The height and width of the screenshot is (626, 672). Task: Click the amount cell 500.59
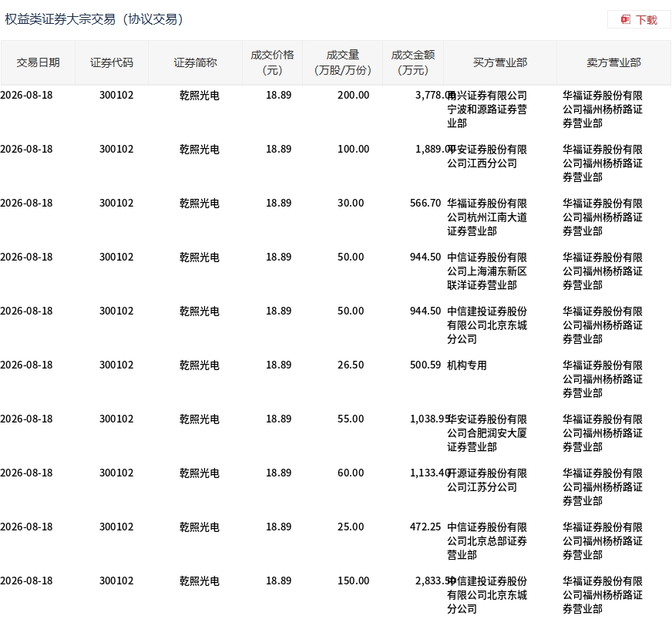point(425,365)
